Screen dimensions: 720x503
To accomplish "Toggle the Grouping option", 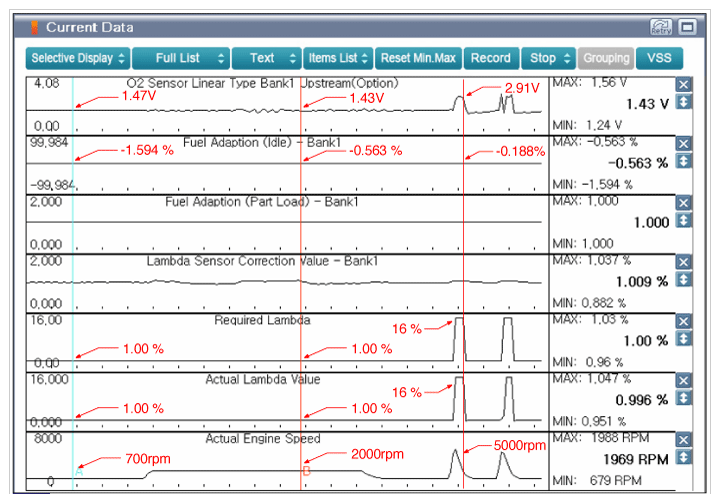I will (605, 58).
